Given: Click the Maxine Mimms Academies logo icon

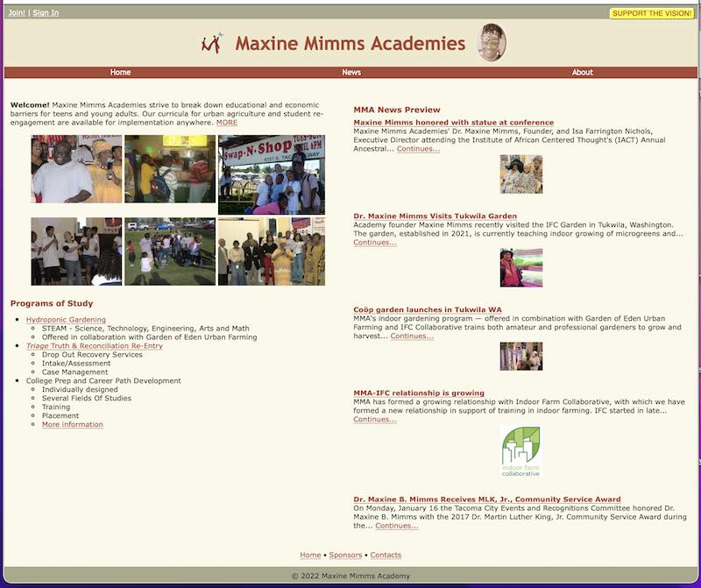Looking at the screenshot, I should tap(211, 43).
